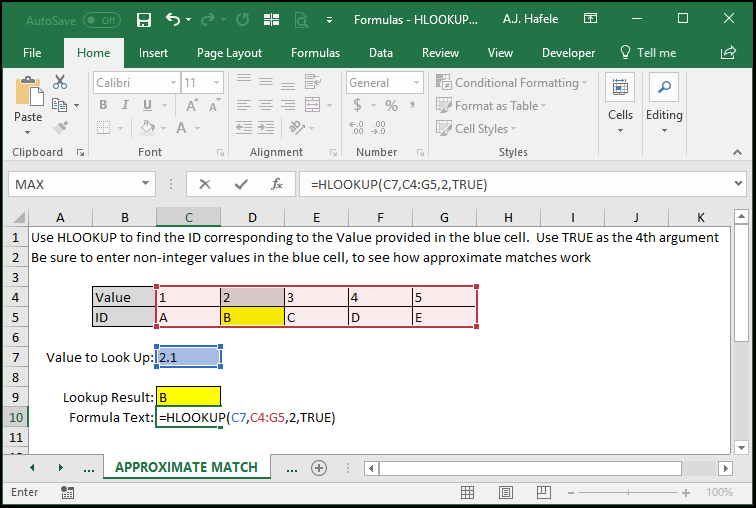Toggle Italic formatting

coord(125,105)
